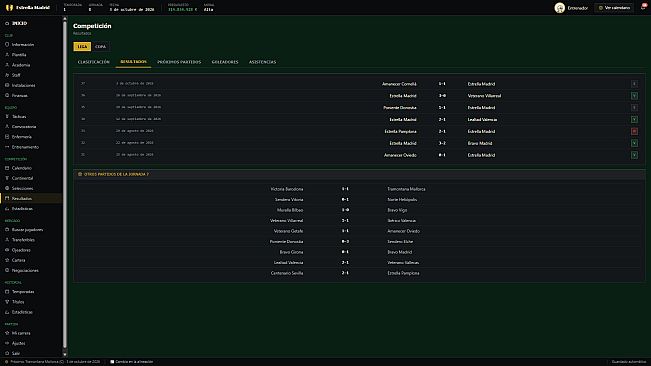
Task: Click Resultados flag icon in sidebar
Action: pos(7,198)
